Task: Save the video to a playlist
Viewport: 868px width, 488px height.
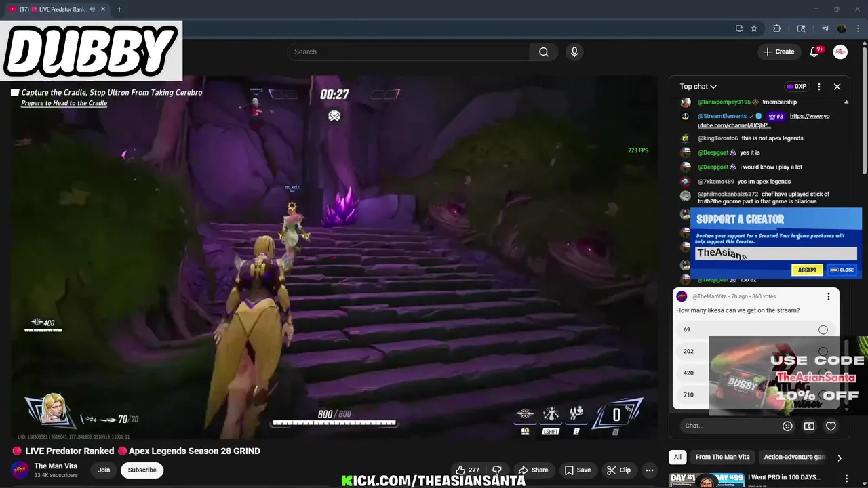Action: tap(578, 470)
